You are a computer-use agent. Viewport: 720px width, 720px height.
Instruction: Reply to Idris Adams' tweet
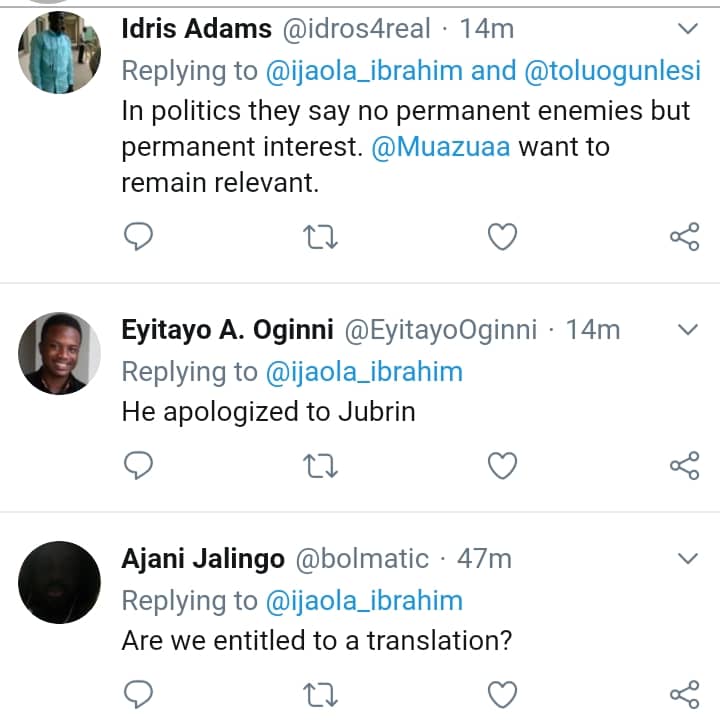[139, 236]
